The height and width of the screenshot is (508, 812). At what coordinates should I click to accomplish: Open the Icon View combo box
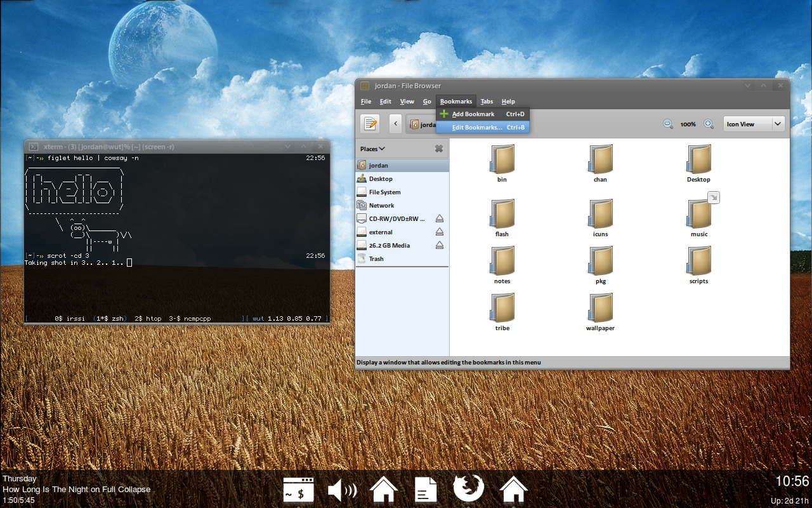754,124
